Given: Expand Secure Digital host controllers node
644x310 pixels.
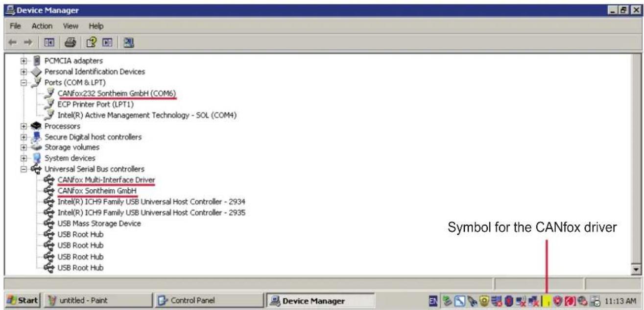Looking at the screenshot, I should pyautogui.click(x=23, y=137).
